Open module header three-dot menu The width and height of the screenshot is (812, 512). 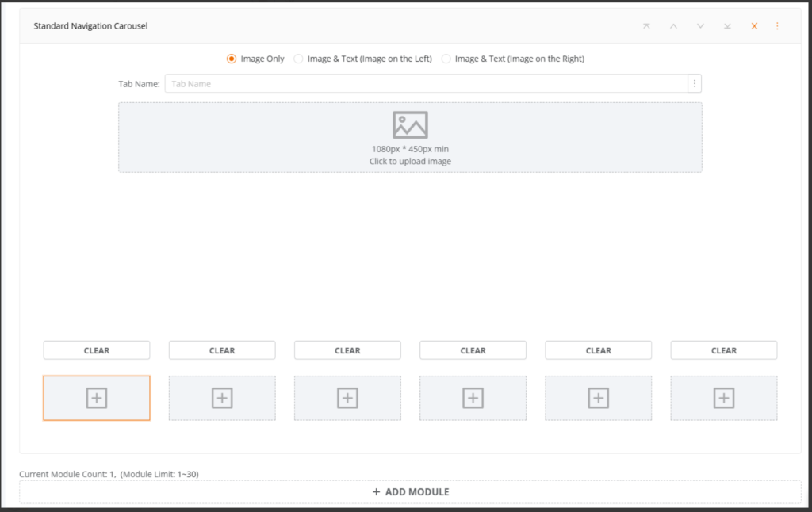click(x=777, y=26)
